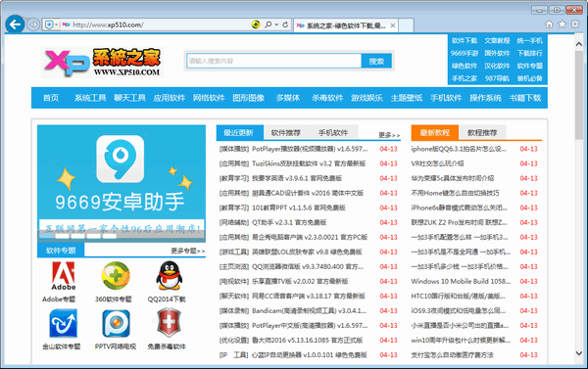Open the Adobe专题 icon

point(63,276)
